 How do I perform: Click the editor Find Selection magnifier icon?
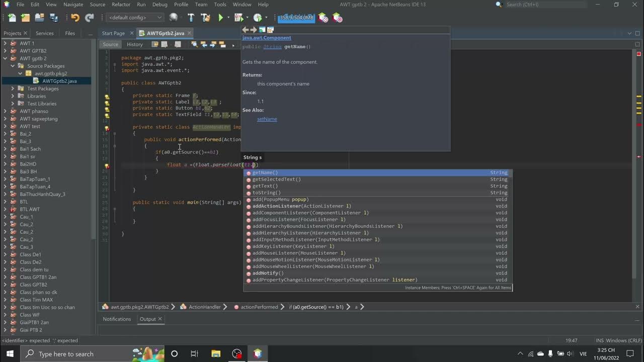point(194,44)
